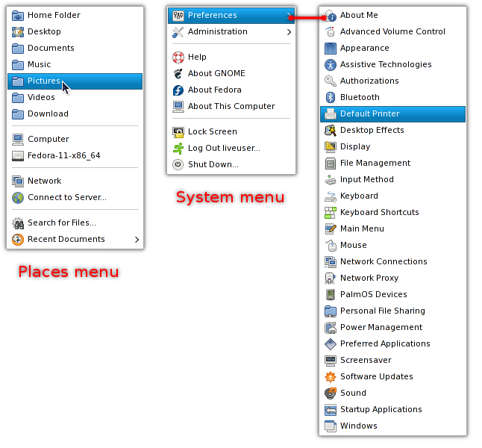Click the Startup Applications arrow icon
The image size is (482, 448).
[x=331, y=409]
